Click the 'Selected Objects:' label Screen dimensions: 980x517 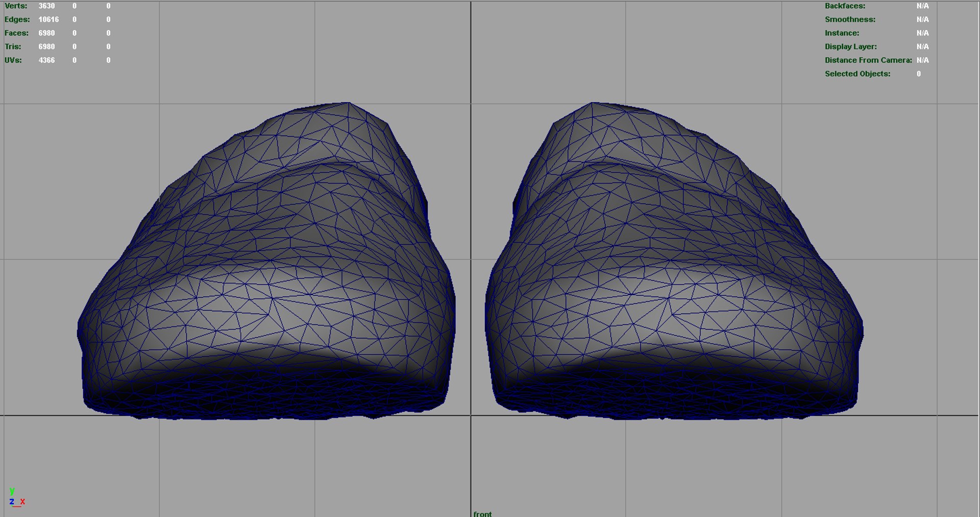[x=857, y=74]
